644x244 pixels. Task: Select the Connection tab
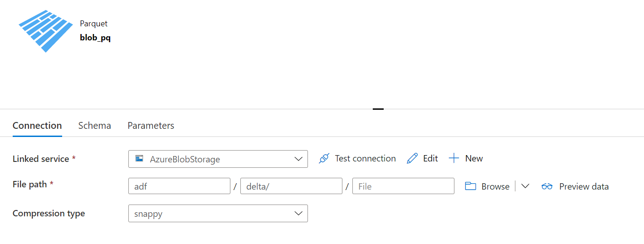(37, 126)
